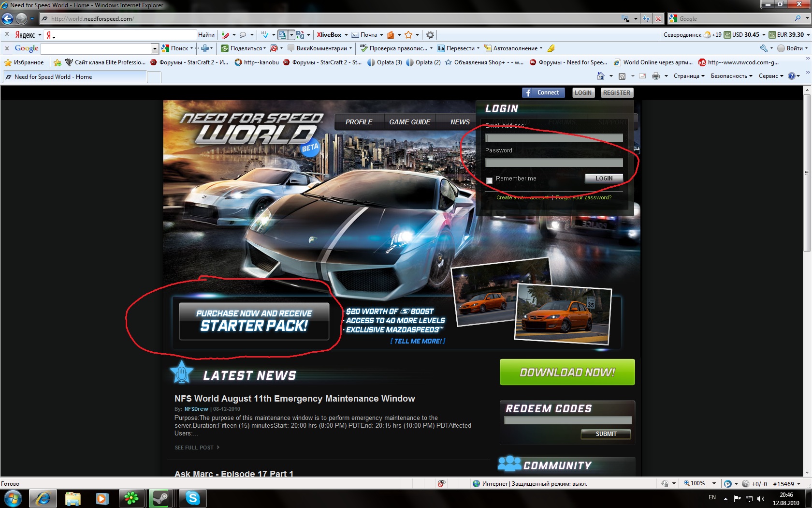Open Windows Explorer folder on taskbar

coord(73,498)
